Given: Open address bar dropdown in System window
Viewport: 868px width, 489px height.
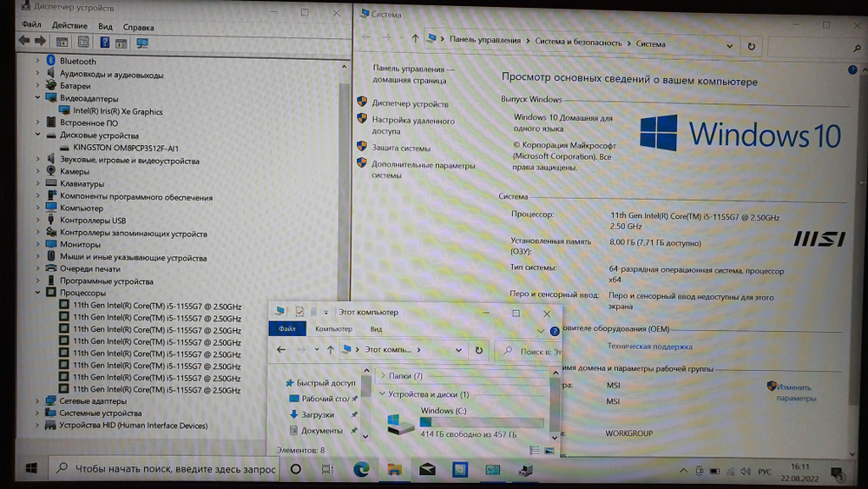Looking at the screenshot, I should (x=729, y=46).
